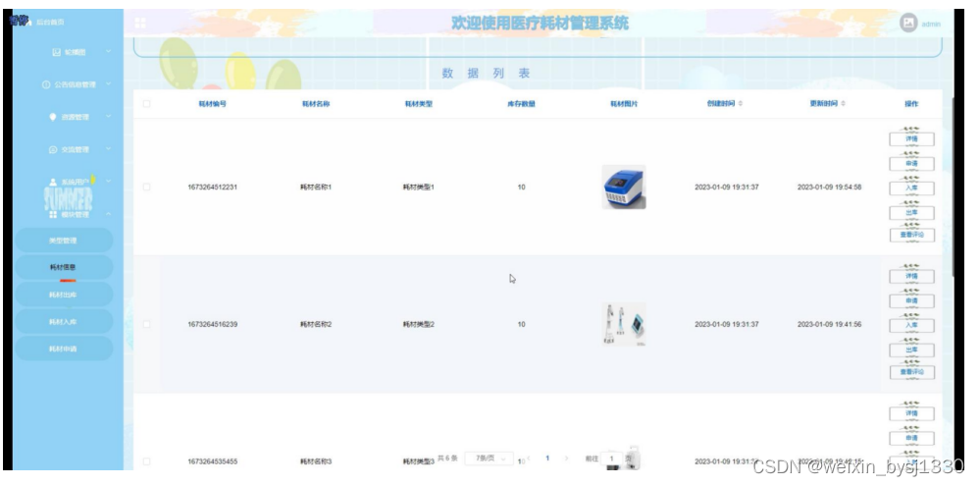Click the grid menu icon in top header
This screenshot has width=980, height=486.
[x=140, y=23]
